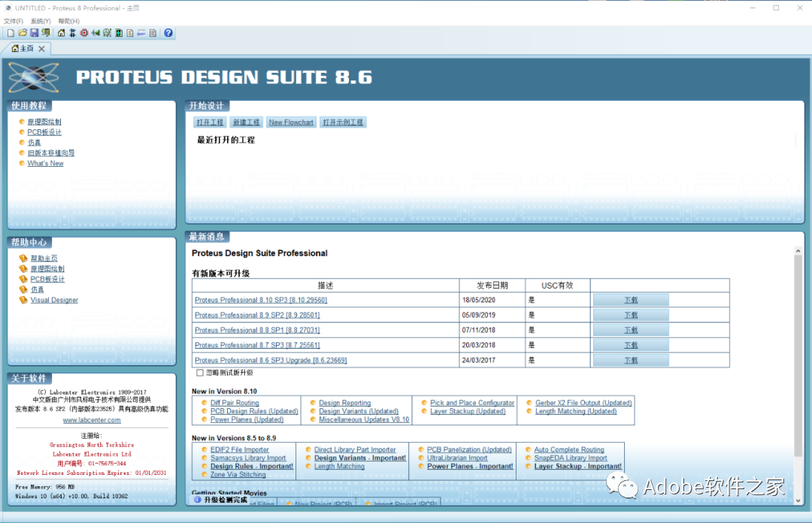
Task: Open the 3D Visualizer icon
Action: (95, 32)
